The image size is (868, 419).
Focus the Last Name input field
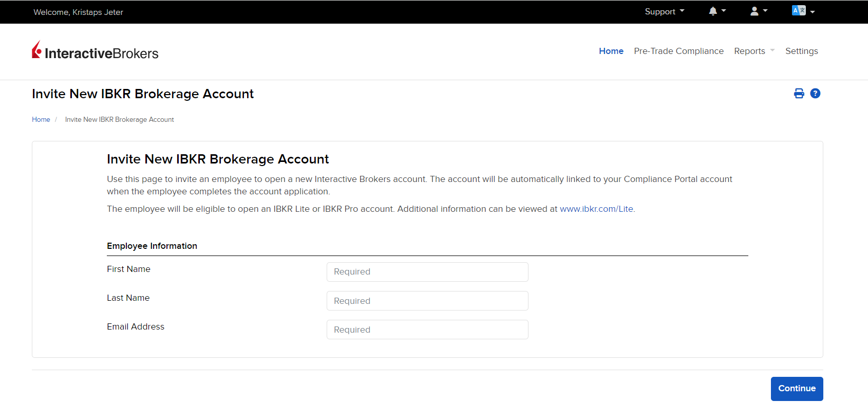(x=427, y=301)
